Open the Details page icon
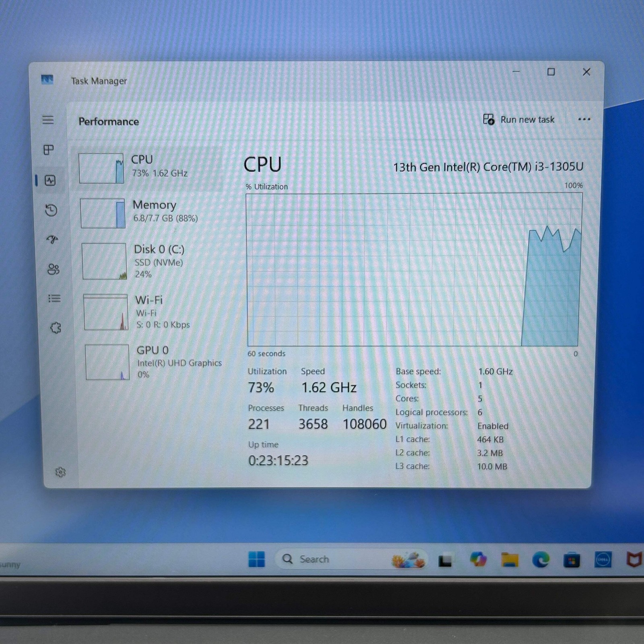This screenshot has height=644, width=644. [54, 299]
